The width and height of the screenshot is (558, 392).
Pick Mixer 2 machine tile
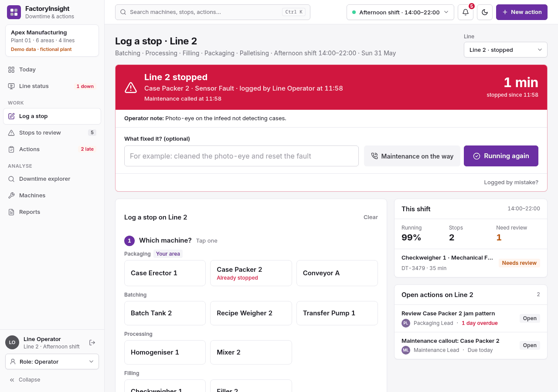251,352
